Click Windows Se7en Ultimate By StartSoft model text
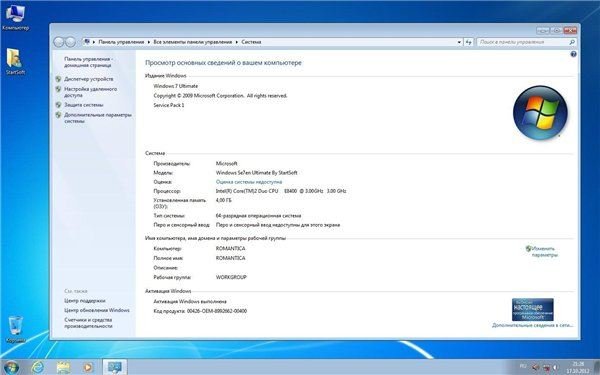600x375 pixels. [256, 173]
